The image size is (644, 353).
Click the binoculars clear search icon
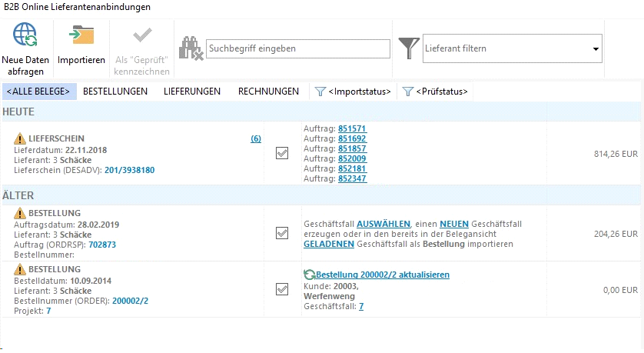click(189, 48)
